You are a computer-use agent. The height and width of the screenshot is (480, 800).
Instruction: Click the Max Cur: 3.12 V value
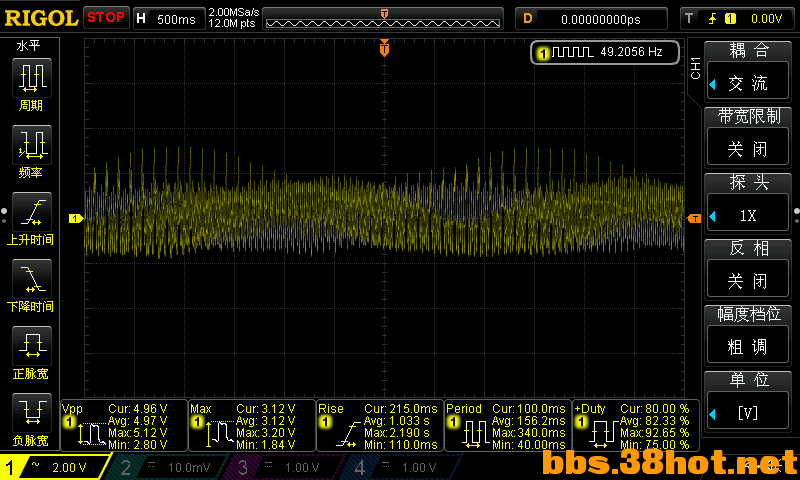[x=266, y=409]
